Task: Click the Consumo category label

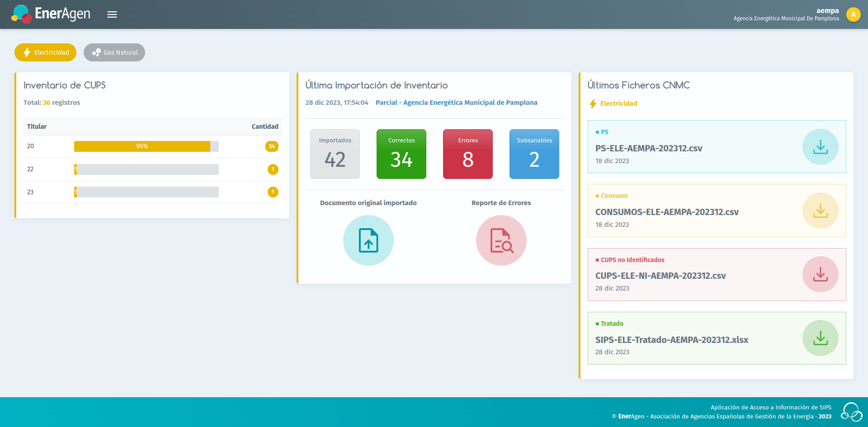Action: (612, 196)
